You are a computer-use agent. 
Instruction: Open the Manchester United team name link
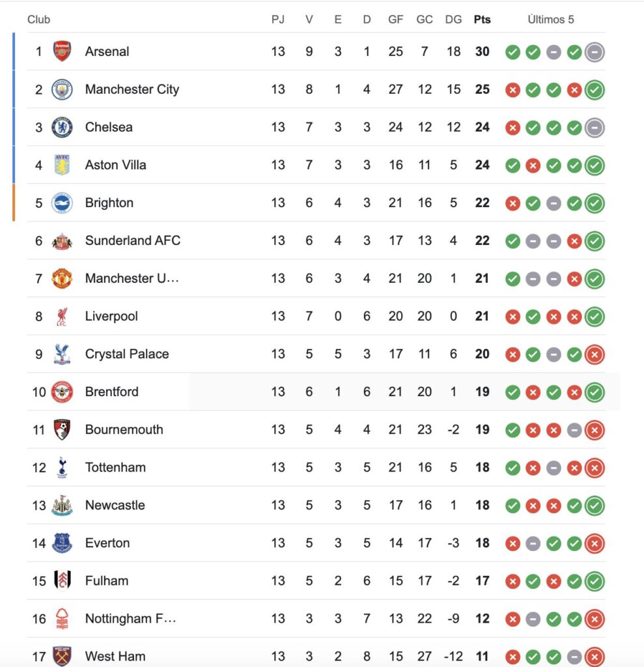point(132,278)
